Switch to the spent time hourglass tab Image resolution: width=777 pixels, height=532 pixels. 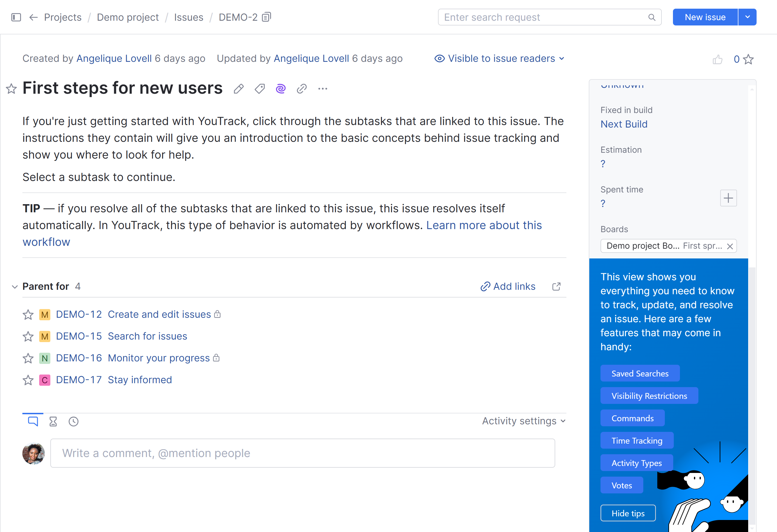(x=53, y=421)
